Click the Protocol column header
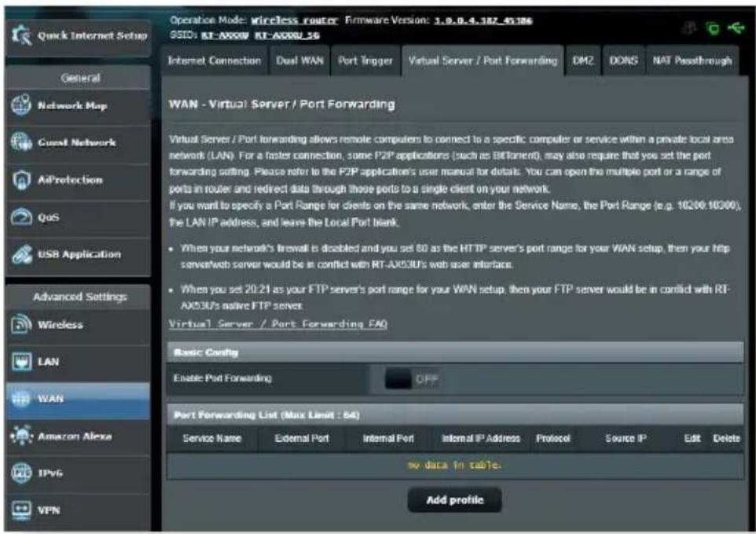Image resolution: width=756 pixels, height=534 pixels. (x=553, y=439)
